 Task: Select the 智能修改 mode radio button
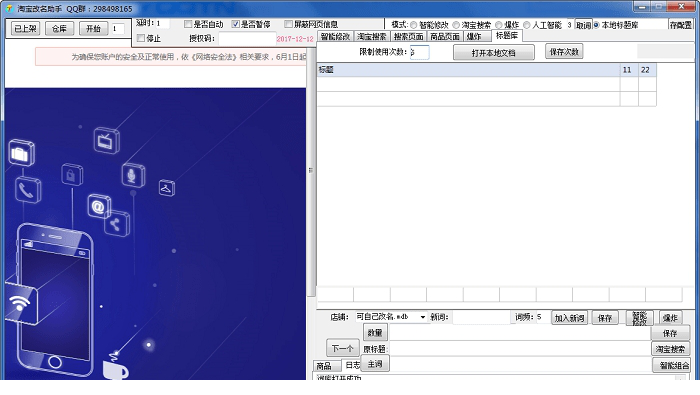tap(413, 25)
